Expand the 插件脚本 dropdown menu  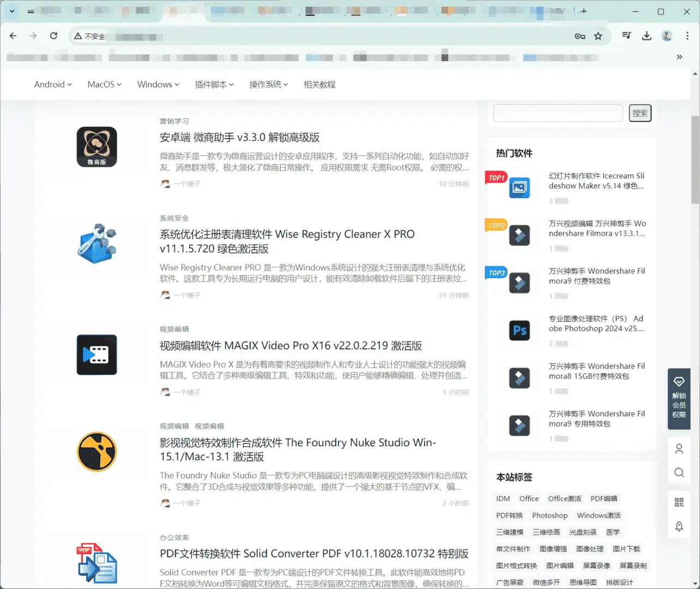point(214,85)
